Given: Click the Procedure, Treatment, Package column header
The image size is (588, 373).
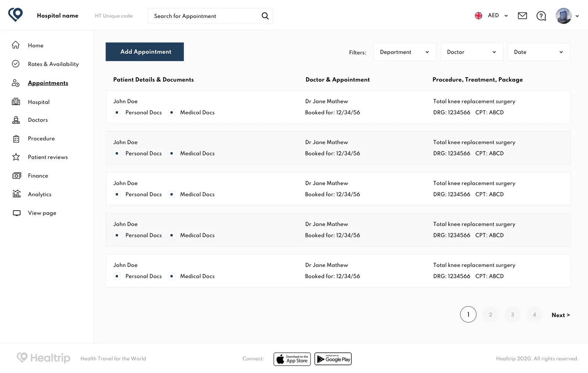Looking at the screenshot, I should click(478, 80).
